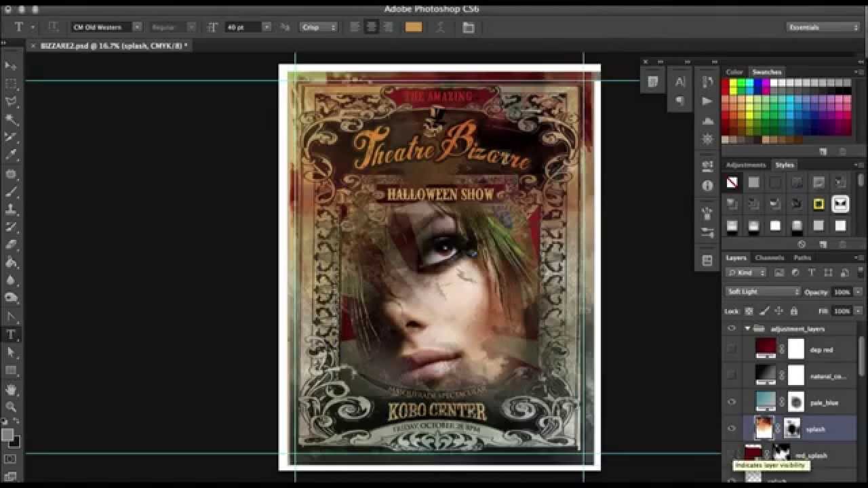Open the font style dropdown
Image resolution: width=868 pixels, height=488 pixels.
coord(191,27)
